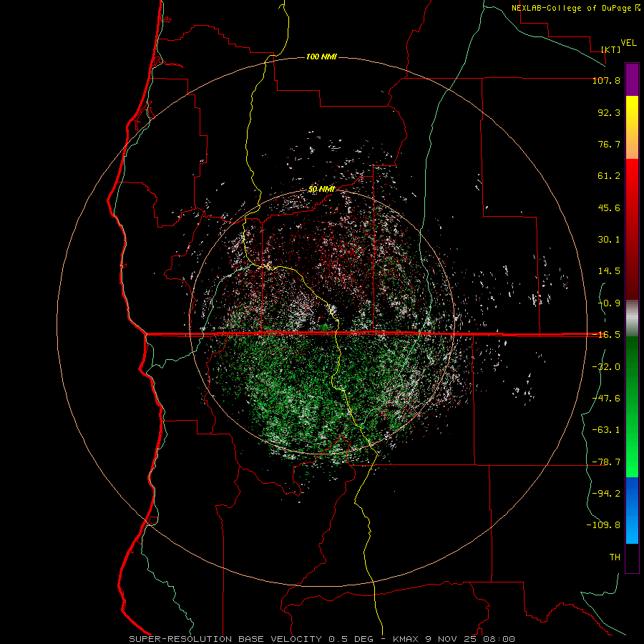Click the -0.9 scale value
This screenshot has width=644, height=644.
point(609,303)
